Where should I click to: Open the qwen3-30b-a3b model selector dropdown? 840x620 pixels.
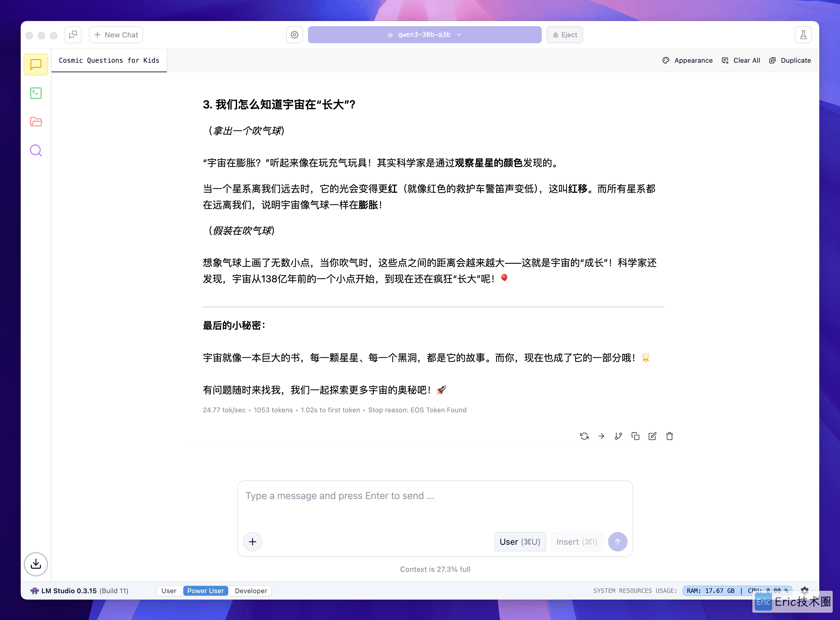(425, 34)
